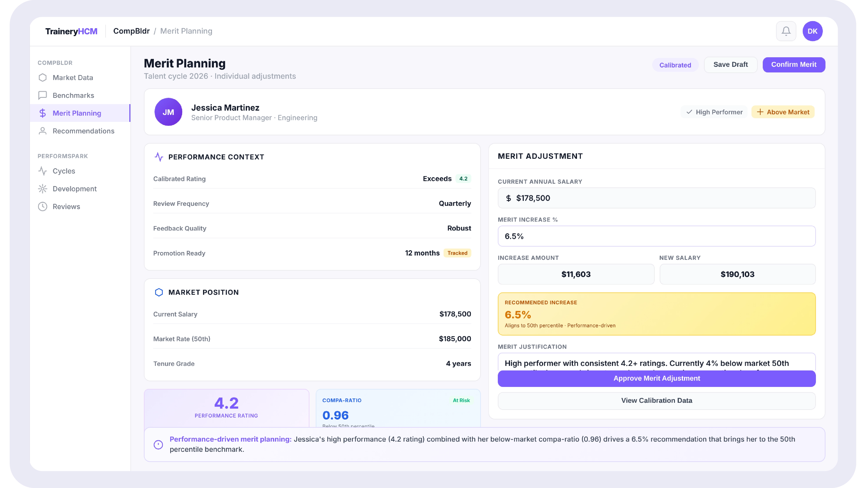
Task: Open the DK user avatar menu
Action: [x=812, y=31]
